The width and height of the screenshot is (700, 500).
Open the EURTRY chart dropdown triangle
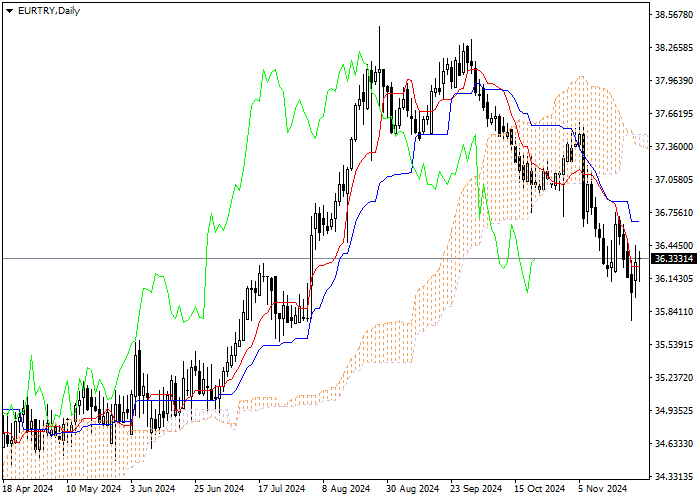pos(9,11)
